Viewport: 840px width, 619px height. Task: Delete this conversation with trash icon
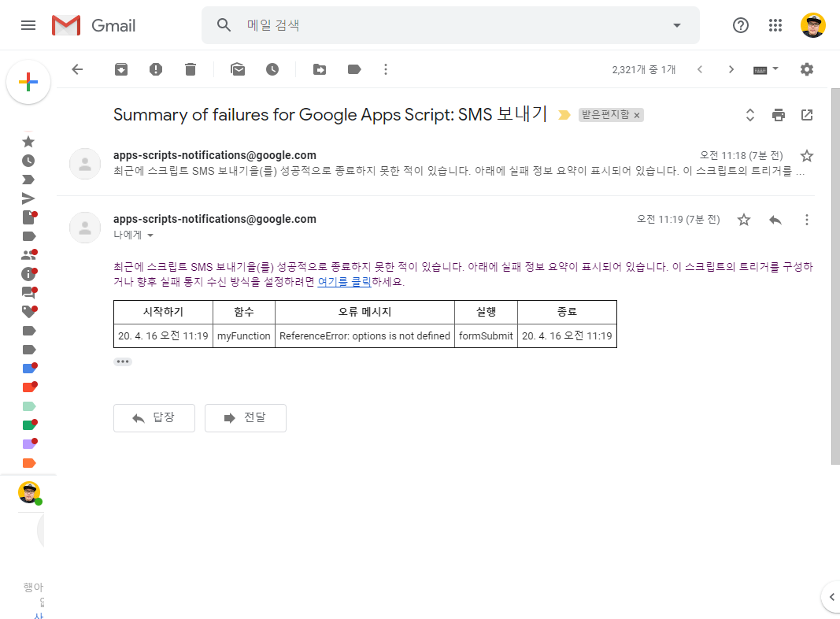coord(191,69)
